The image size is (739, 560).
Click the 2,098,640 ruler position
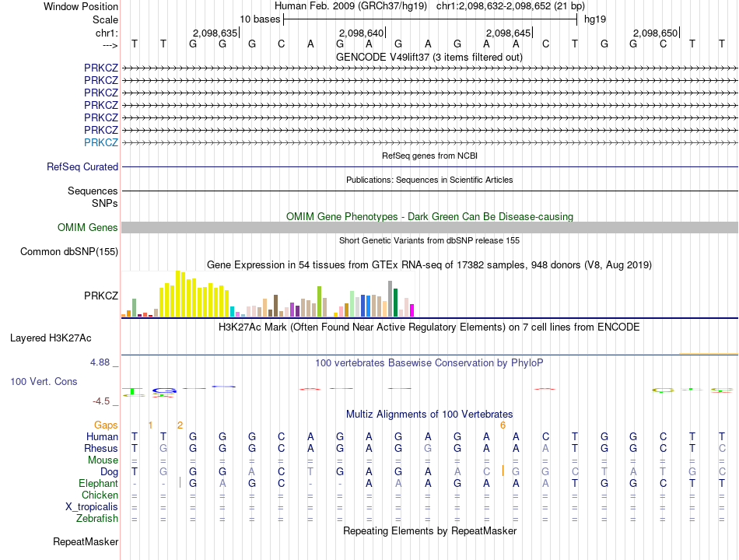coord(361,33)
